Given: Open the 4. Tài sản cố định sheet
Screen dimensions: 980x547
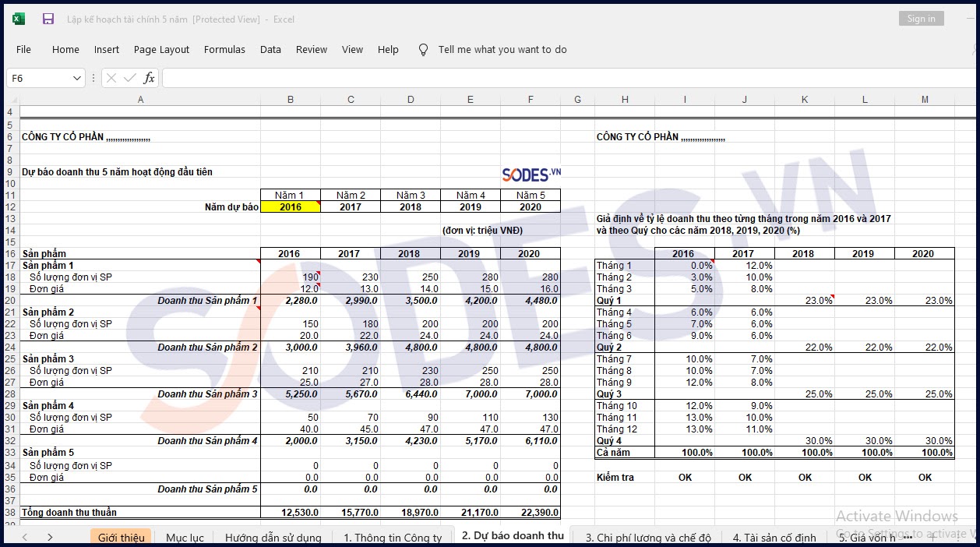Looking at the screenshot, I should (774, 537).
